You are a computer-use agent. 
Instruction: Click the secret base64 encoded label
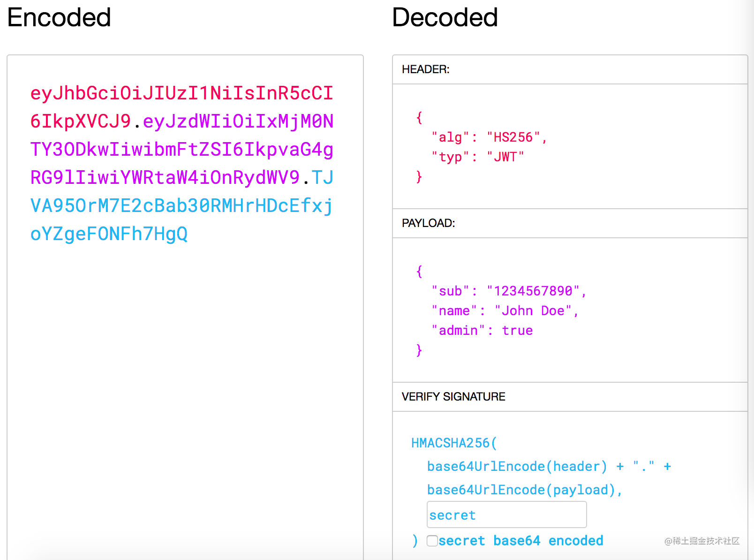521,541
